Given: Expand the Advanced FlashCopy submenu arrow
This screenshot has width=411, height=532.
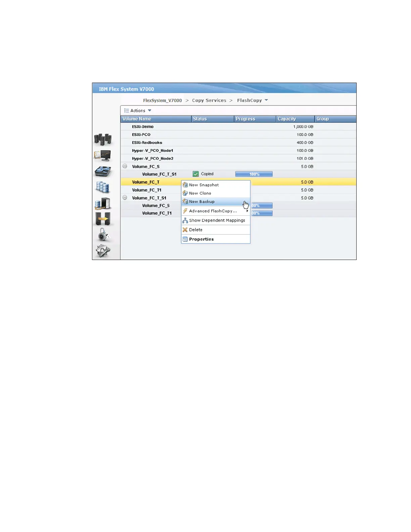Looking at the screenshot, I should click(247, 211).
